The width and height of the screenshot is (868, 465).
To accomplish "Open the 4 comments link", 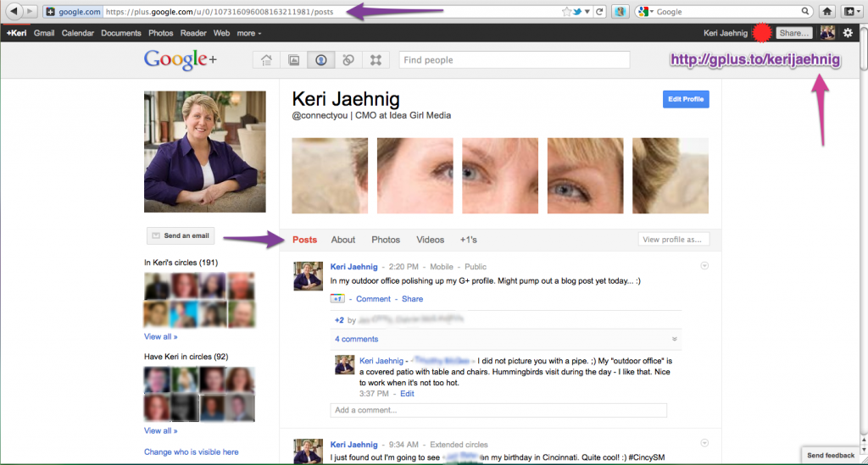I will 357,339.
